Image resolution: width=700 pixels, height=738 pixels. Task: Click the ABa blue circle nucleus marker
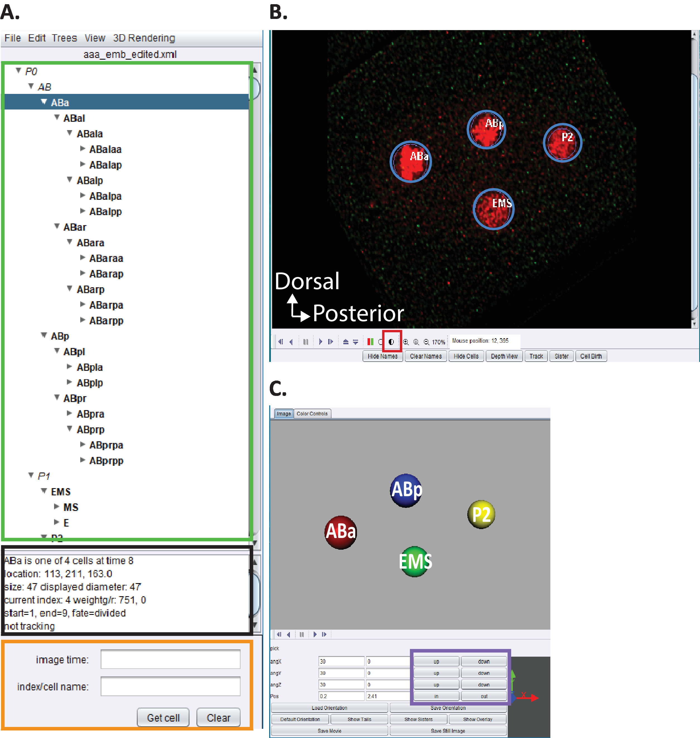coord(410,162)
